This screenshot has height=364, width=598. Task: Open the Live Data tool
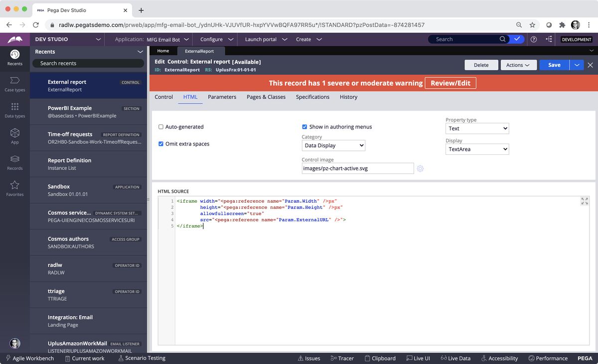(x=455, y=358)
